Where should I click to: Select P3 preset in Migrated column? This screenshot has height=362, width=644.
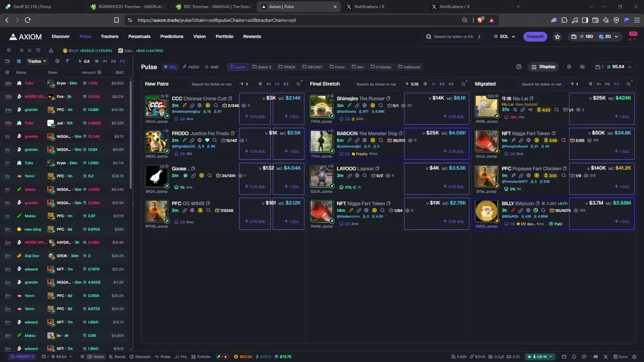click(616, 84)
